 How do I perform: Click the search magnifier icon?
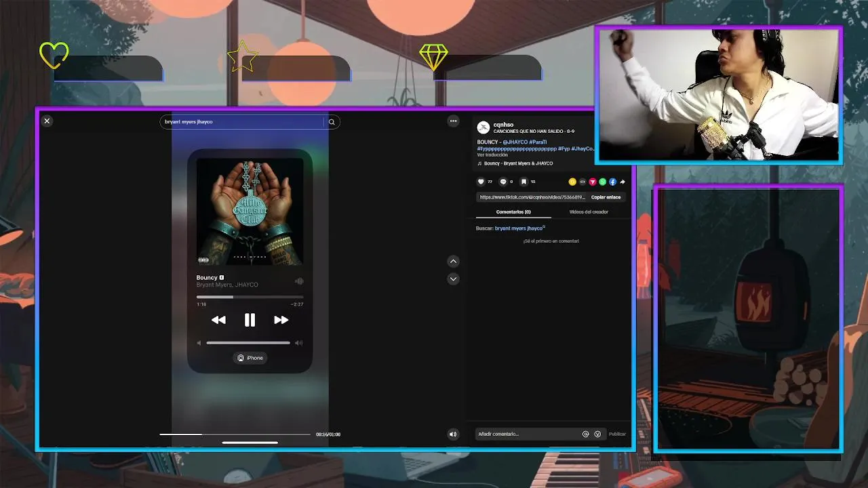(332, 122)
